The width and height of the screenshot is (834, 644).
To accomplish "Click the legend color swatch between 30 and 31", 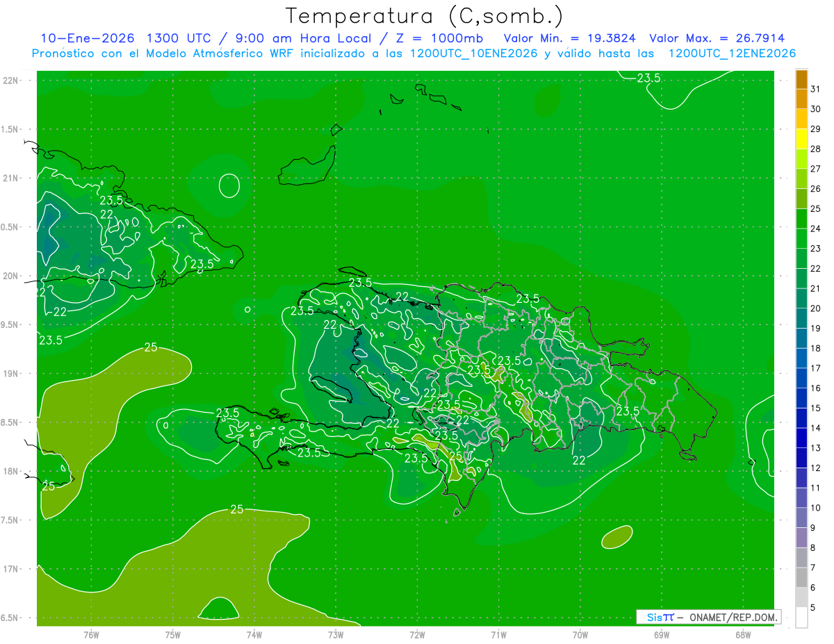I will [801, 99].
